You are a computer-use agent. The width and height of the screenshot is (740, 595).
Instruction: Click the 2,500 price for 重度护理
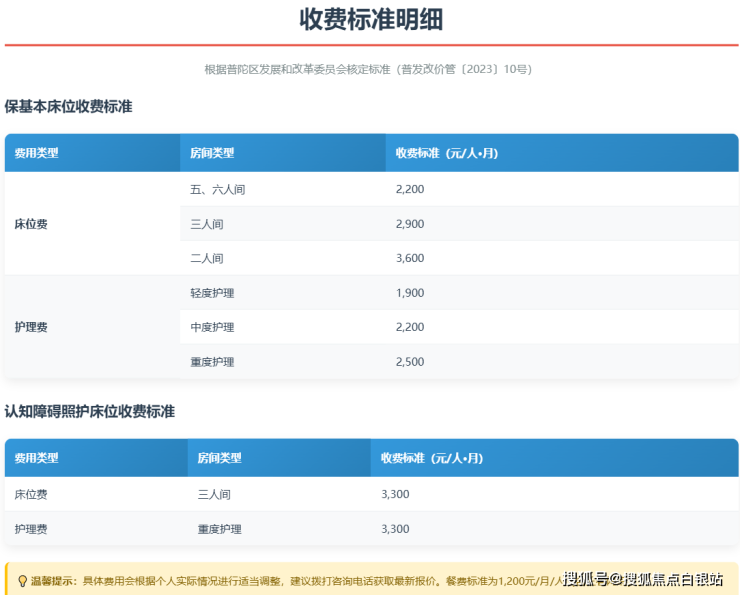coord(410,362)
